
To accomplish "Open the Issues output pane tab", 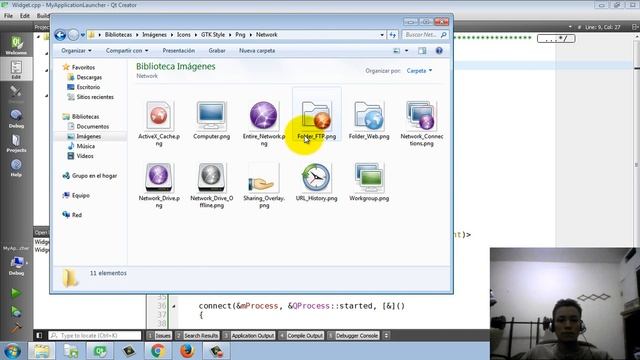I will (159, 336).
